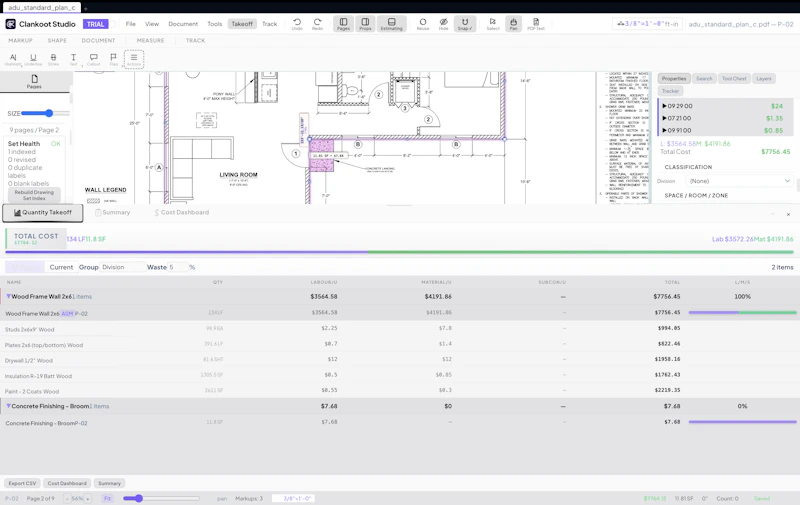This screenshot has height=505, width=800.
Task: Click the Reuse tool icon
Action: [x=422, y=23]
